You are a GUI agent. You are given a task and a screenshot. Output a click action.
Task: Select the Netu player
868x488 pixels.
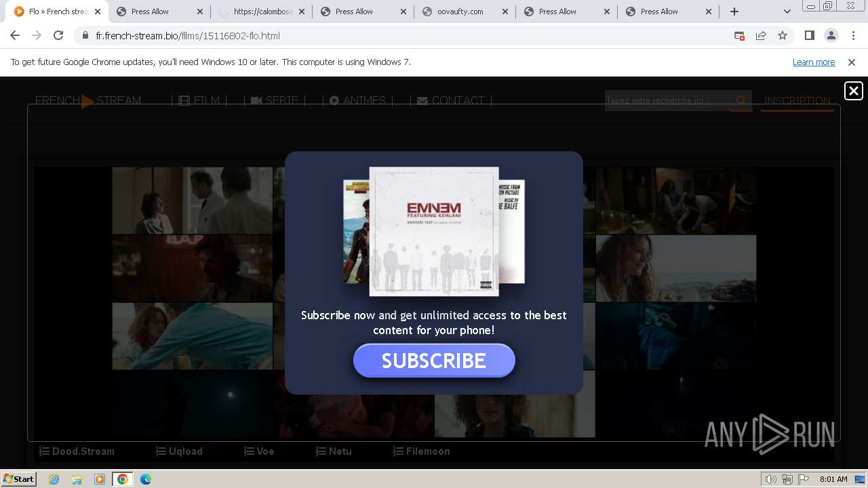334,451
